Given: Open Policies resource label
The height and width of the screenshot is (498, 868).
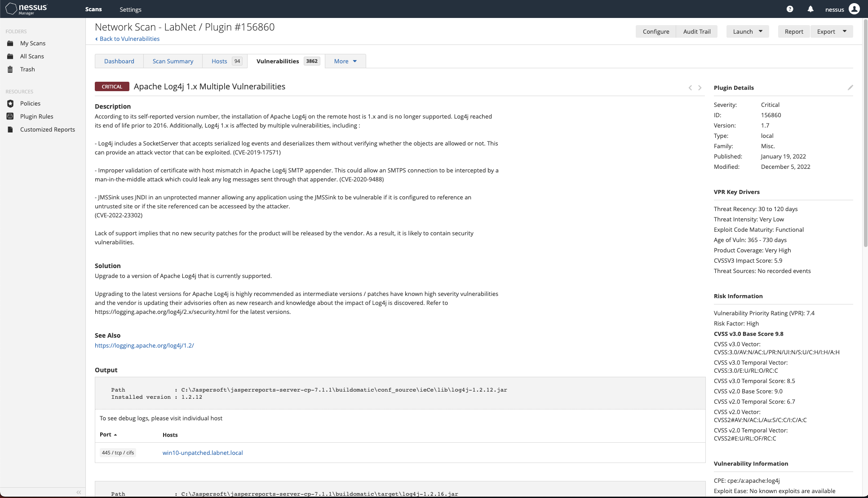Looking at the screenshot, I should 30,103.
